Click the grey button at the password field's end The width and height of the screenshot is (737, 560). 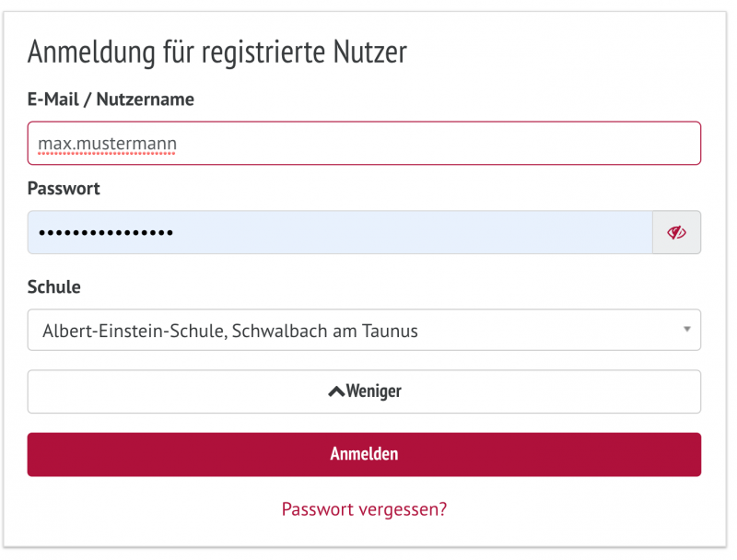click(677, 233)
